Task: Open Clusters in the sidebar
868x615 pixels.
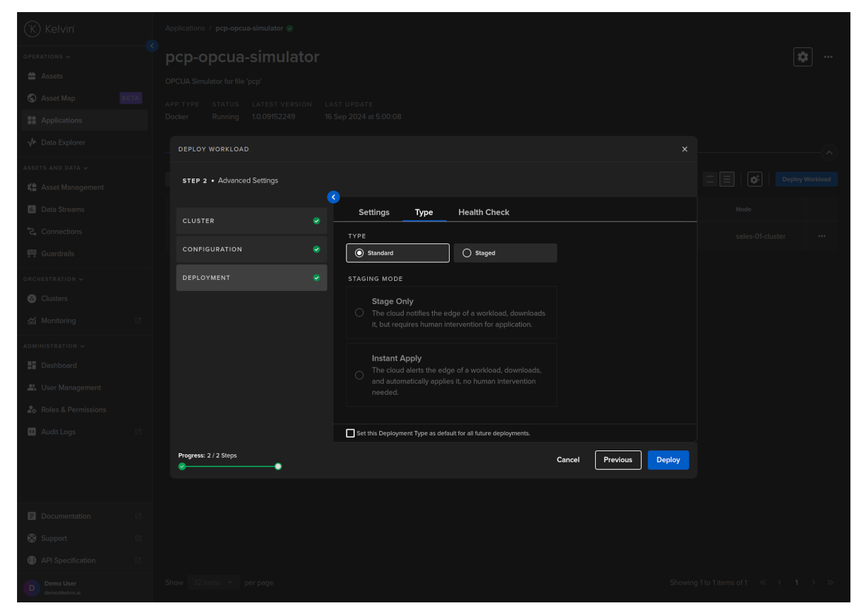Action: (x=54, y=299)
